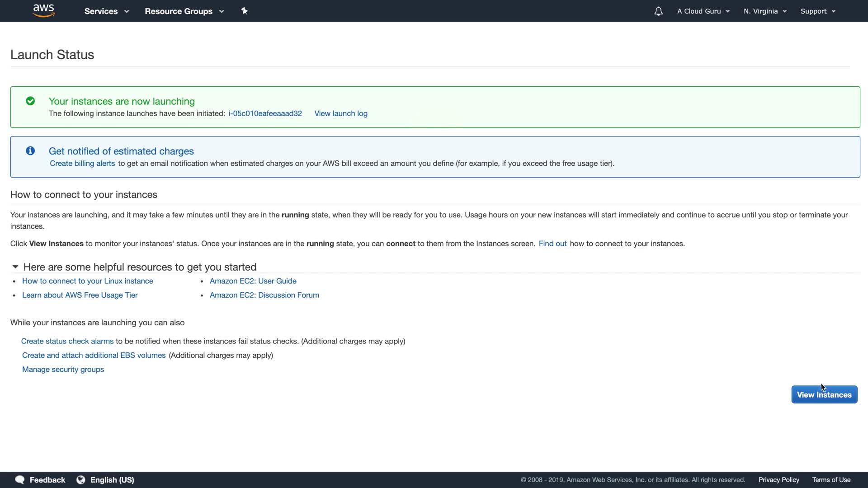Open the Support menu
Image resolution: width=868 pixels, height=488 pixels.
[x=817, y=11]
